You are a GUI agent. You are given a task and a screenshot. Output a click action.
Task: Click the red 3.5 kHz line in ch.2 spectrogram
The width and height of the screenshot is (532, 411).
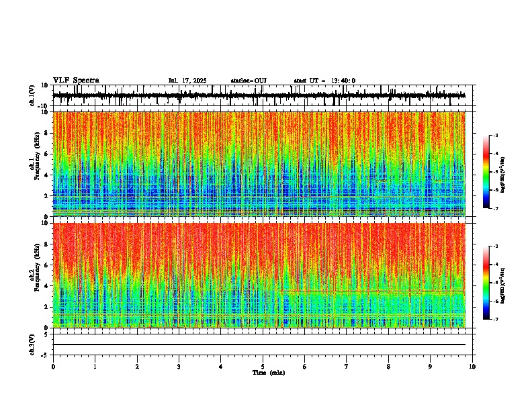[x=373, y=291]
